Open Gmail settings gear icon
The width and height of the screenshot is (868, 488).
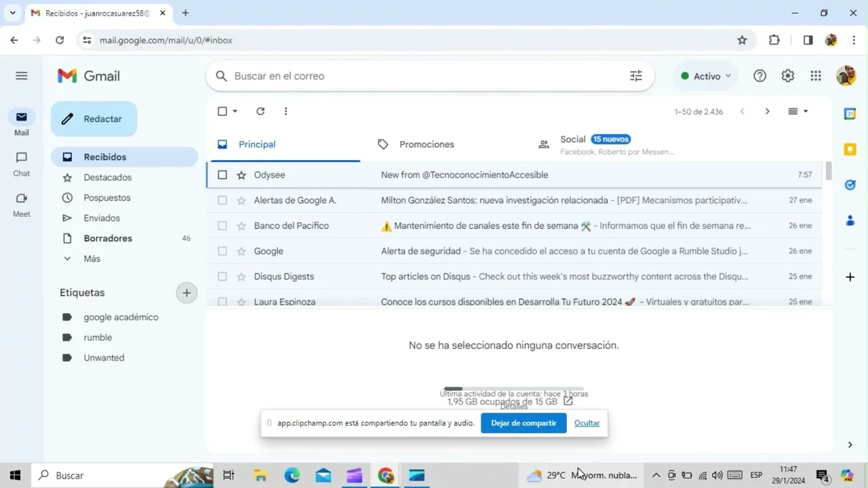click(787, 76)
